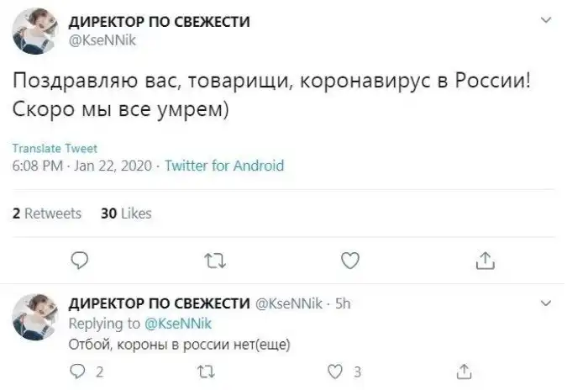Expand the reply tweet's chevron menu

click(x=547, y=303)
